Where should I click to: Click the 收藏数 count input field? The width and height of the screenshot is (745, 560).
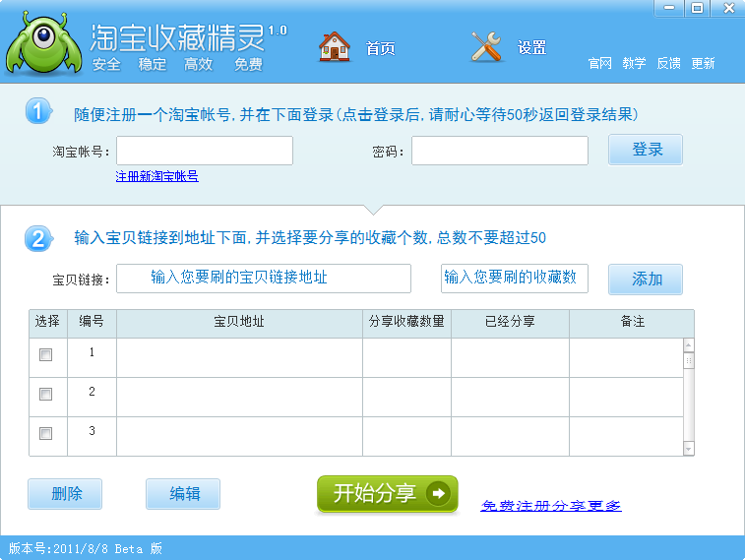pos(515,279)
